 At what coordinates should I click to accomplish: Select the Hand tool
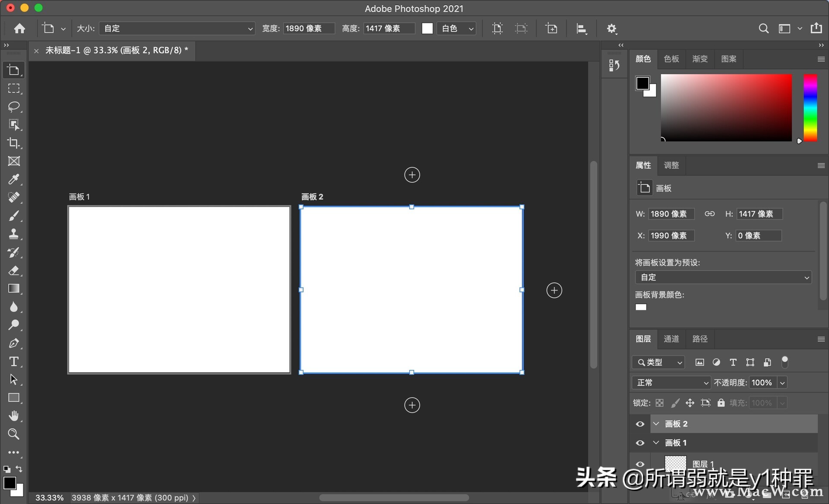[14, 416]
